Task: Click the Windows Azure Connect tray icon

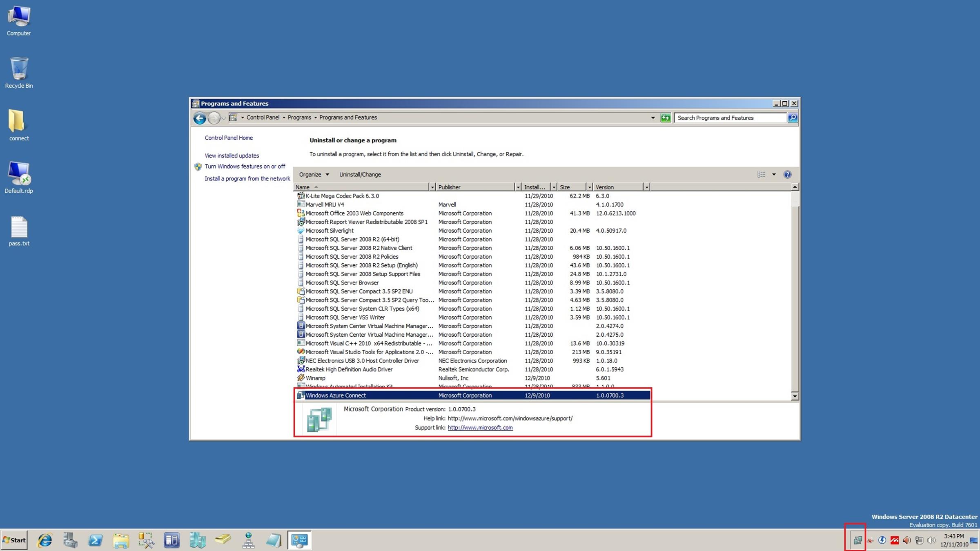Action: coord(857,540)
